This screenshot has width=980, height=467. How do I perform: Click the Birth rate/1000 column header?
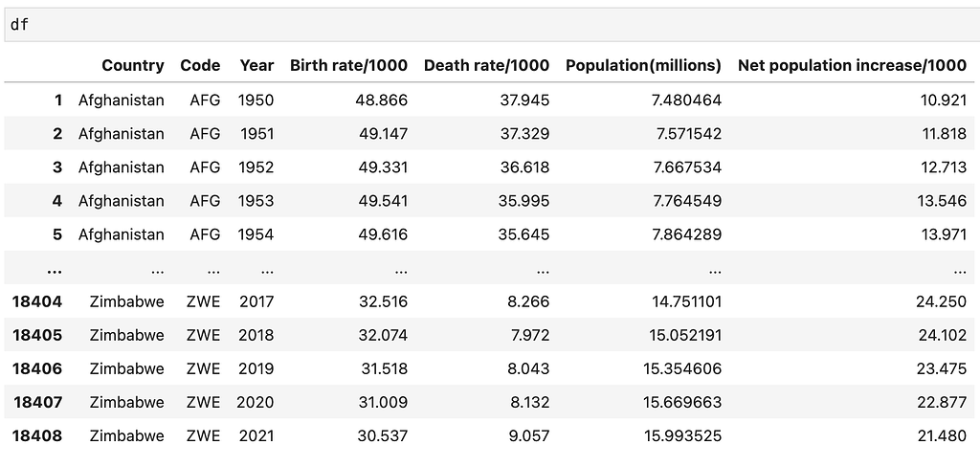pyautogui.click(x=348, y=66)
